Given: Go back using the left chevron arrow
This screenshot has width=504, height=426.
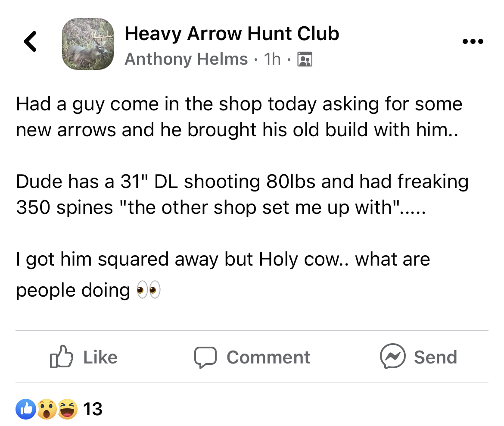Looking at the screenshot, I should point(30,41).
